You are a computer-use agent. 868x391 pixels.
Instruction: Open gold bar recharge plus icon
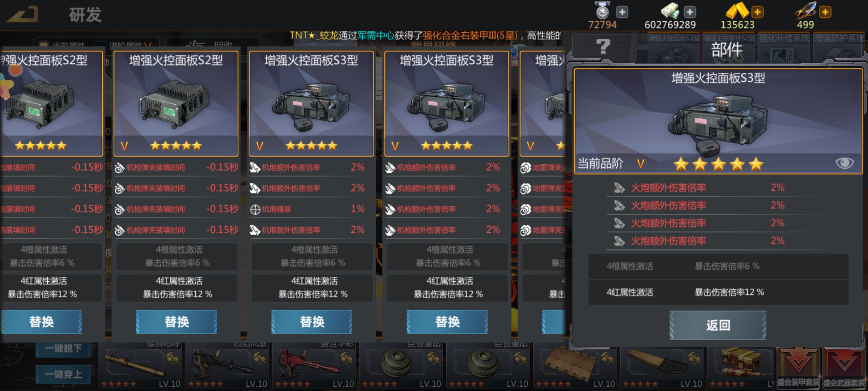point(757,12)
